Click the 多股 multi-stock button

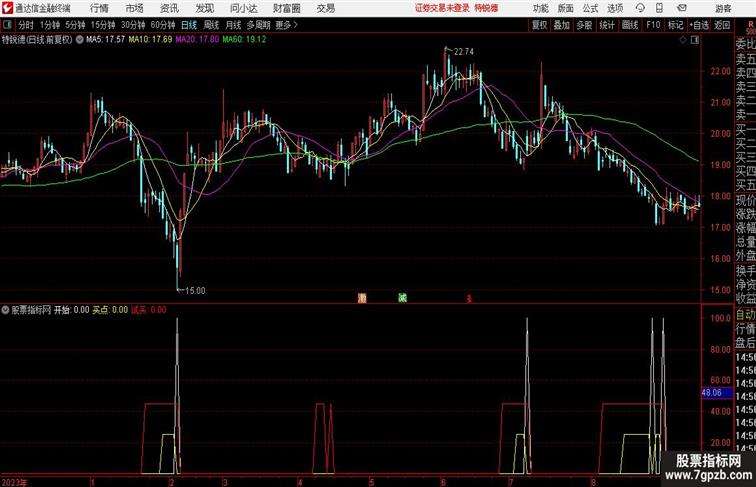584,25
